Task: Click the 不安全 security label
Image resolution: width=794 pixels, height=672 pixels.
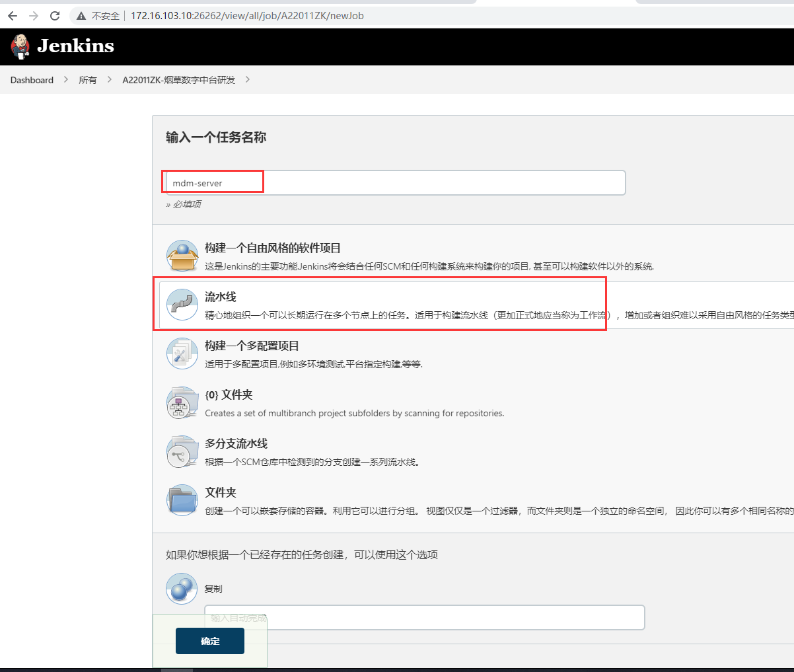Action: 106,16
